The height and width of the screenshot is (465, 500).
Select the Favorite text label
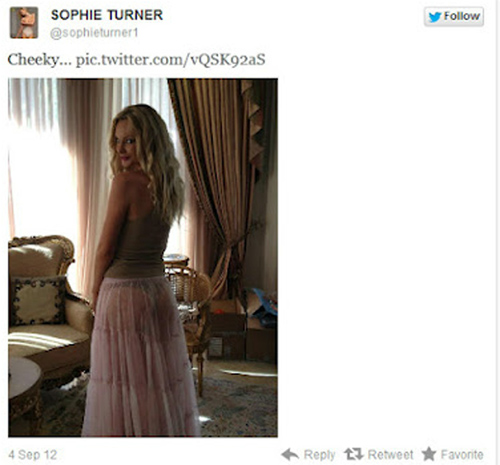point(462,454)
